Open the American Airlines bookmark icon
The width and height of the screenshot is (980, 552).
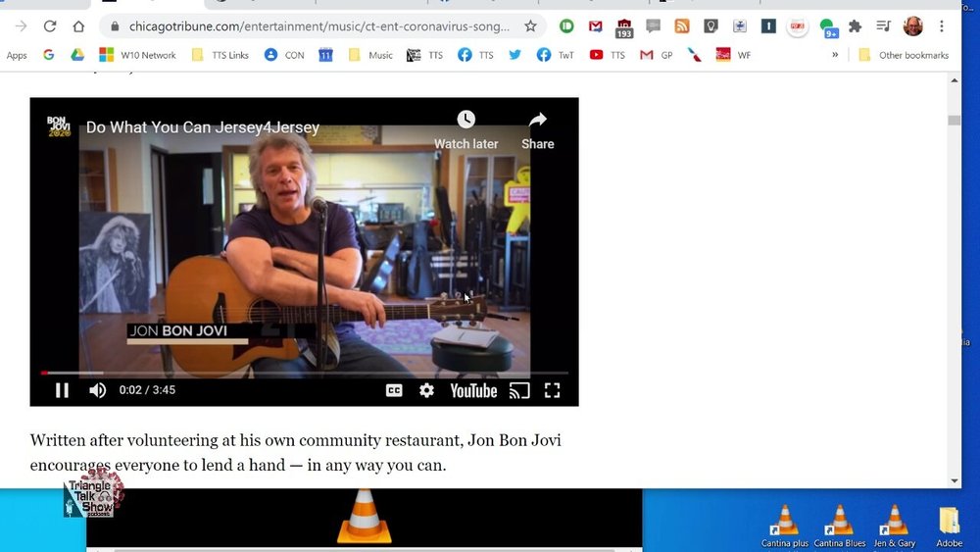(x=695, y=55)
